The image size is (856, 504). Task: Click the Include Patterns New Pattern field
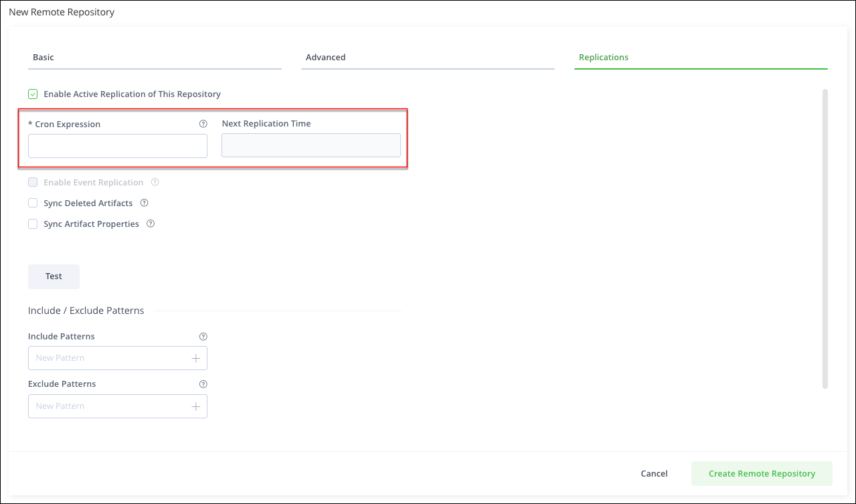pyautogui.click(x=118, y=358)
